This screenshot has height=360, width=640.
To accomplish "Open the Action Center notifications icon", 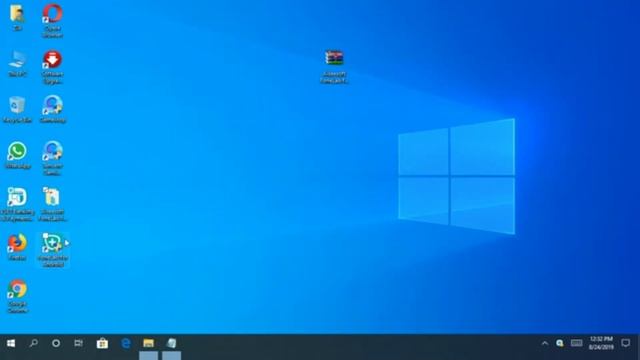I will coord(625,343).
